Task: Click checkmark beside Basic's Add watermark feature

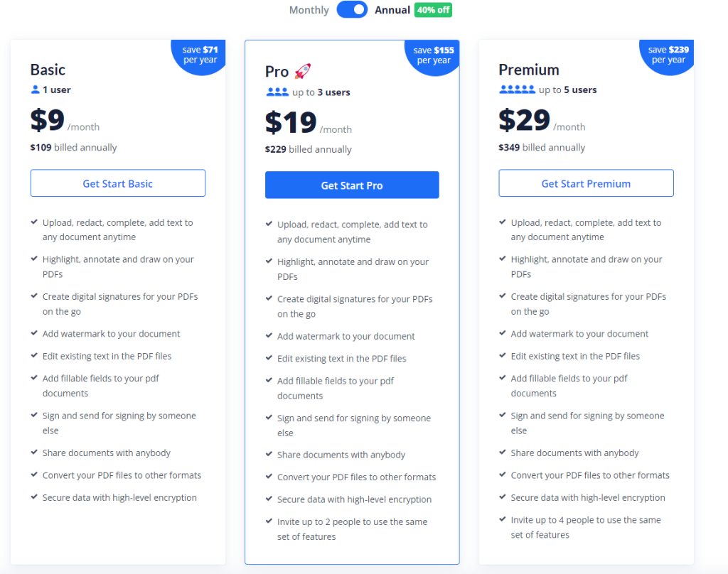Action: 34,333
